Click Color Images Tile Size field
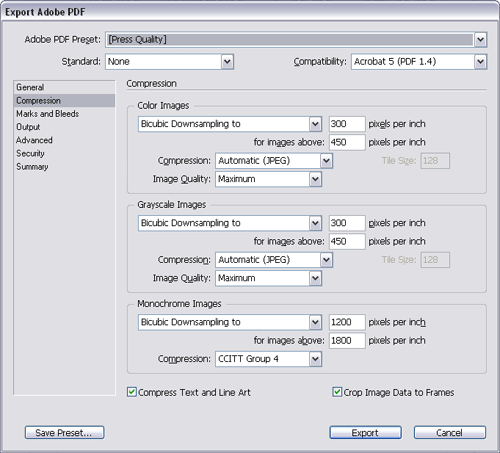 point(435,161)
